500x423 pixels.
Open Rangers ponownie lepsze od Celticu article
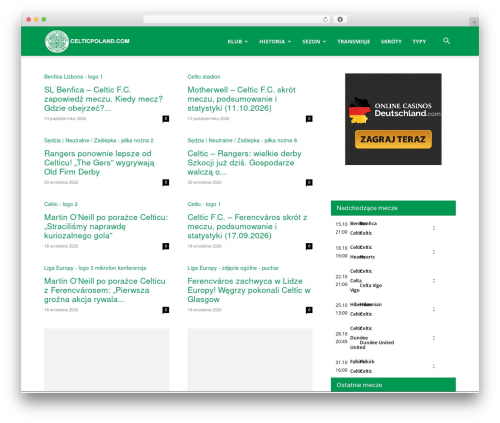pyautogui.click(x=99, y=163)
